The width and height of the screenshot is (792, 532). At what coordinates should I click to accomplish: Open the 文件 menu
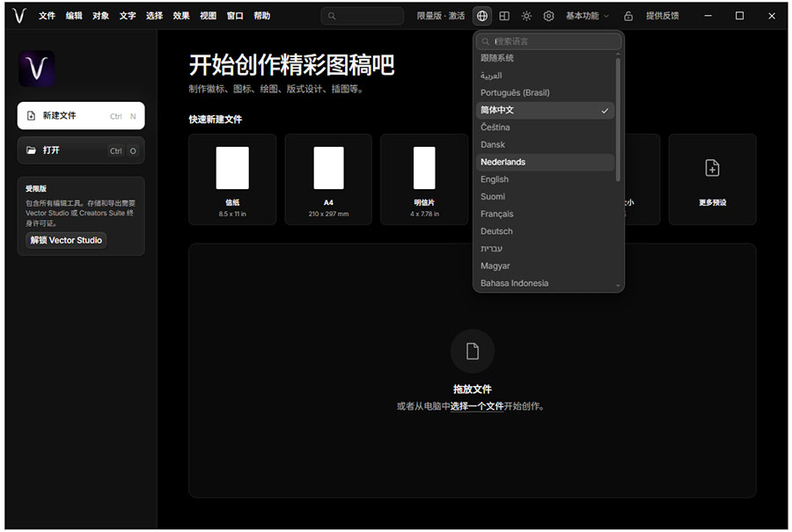tap(47, 16)
